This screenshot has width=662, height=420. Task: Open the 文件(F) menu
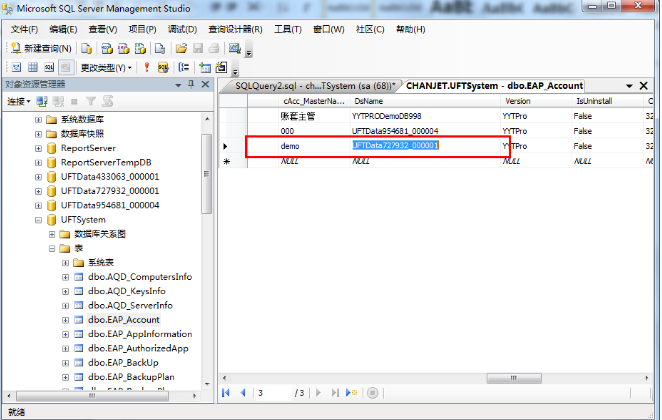[24, 29]
